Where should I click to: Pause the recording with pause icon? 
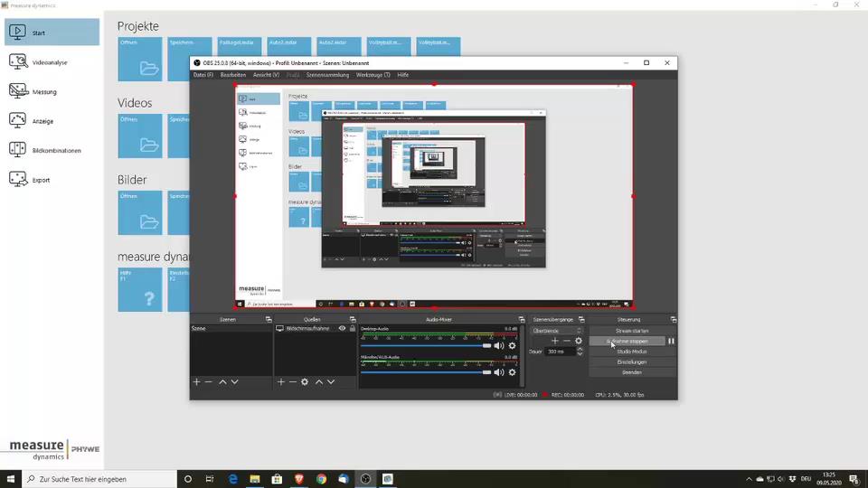pyautogui.click(x=671, y=341)
